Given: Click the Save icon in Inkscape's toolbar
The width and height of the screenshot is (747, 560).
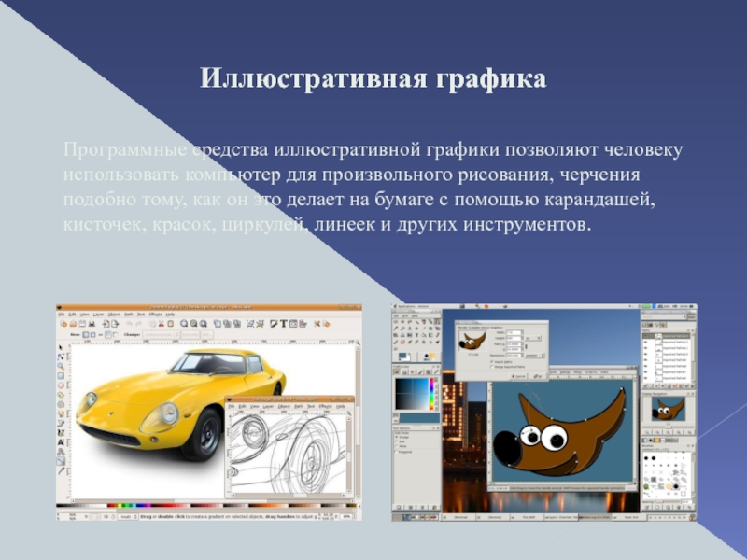Looking at the screenshot, I should (82, 324).
